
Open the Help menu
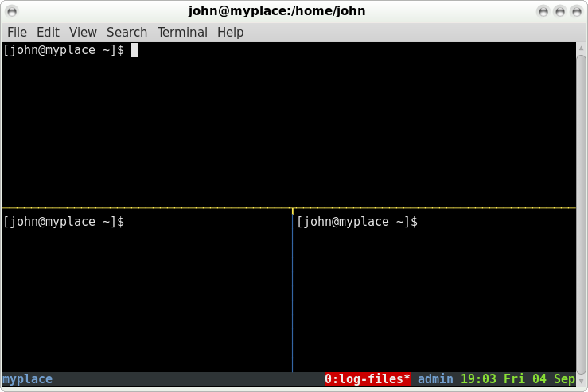coord(230,33)
